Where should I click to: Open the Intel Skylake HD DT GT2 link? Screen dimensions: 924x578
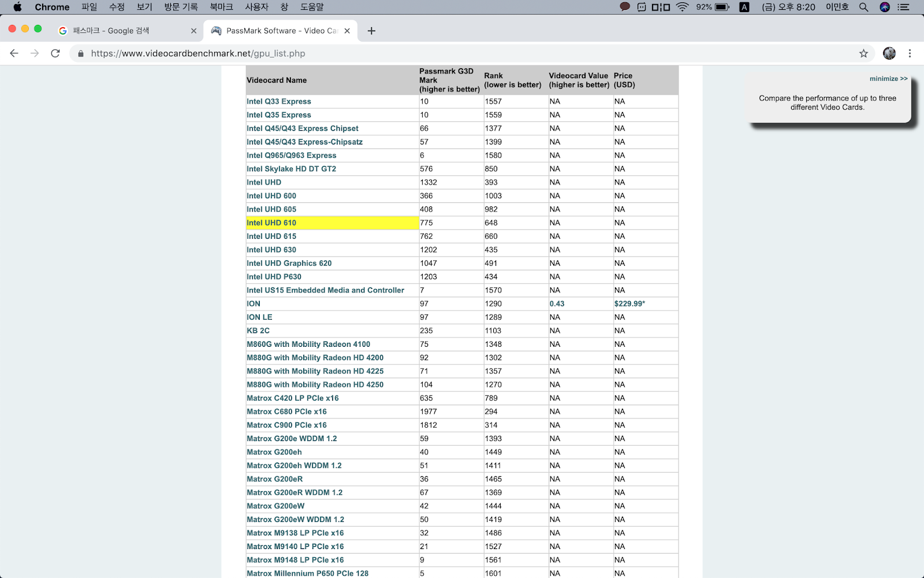pos(291,169)
